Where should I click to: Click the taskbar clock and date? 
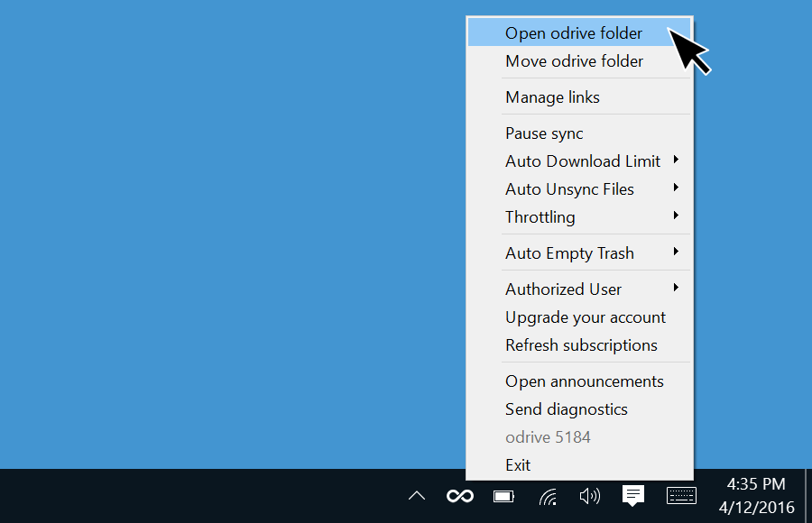[756, 496]
